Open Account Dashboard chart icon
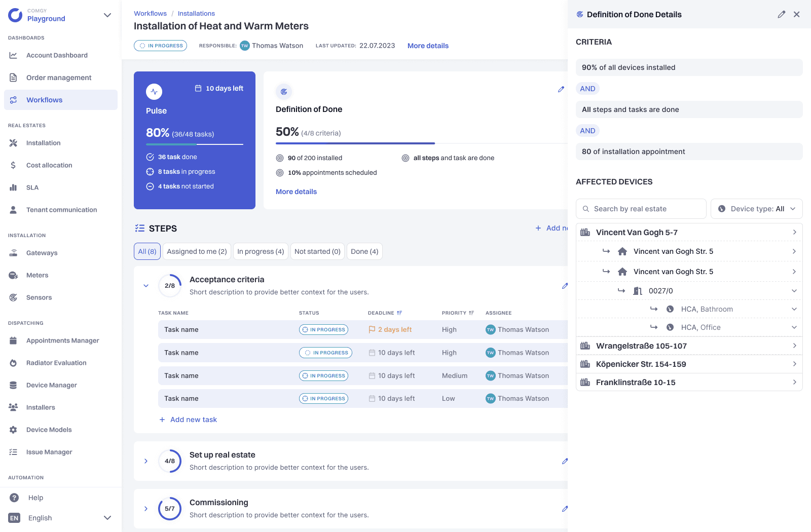 pos(13,55)
